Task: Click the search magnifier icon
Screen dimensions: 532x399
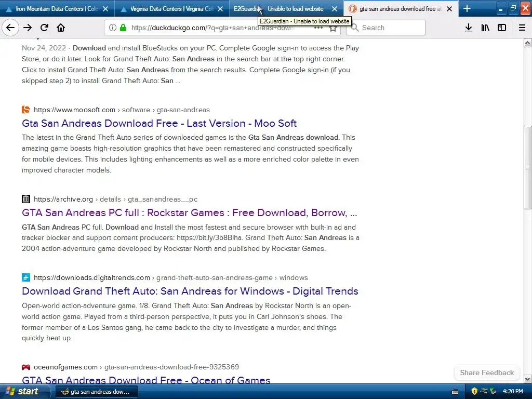Action: tap(354, 28)
